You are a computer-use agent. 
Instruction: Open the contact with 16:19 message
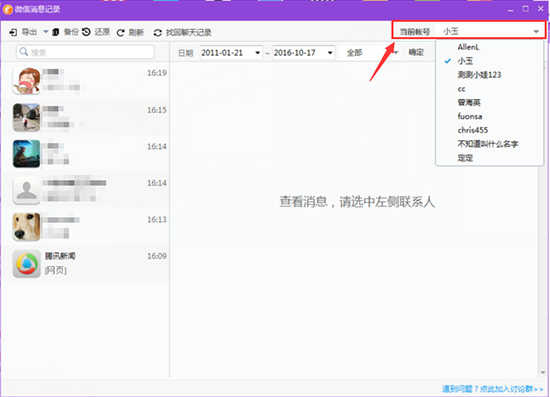[x=85, y=81]
